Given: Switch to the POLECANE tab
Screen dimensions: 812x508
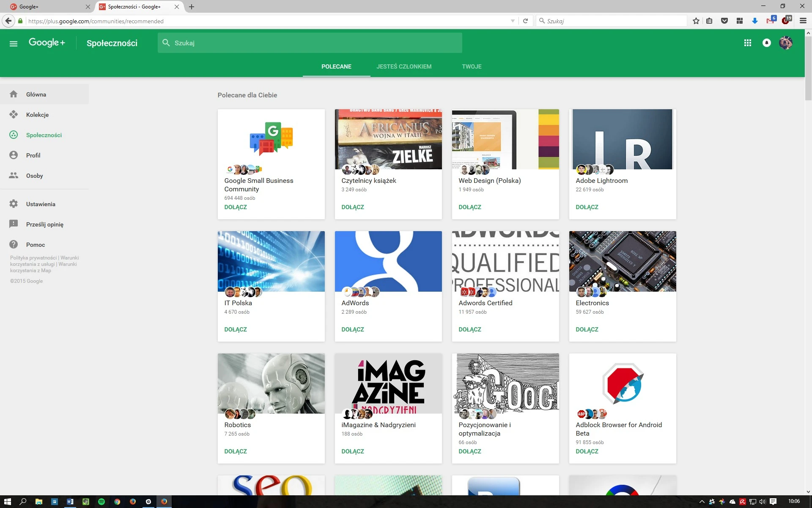Looking at the screenshot, I should [336, 66].
